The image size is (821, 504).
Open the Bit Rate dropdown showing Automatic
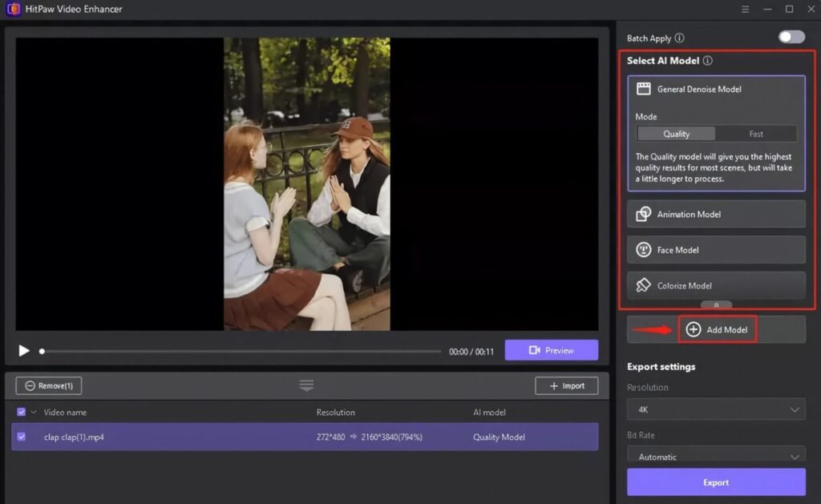[716, 456]
